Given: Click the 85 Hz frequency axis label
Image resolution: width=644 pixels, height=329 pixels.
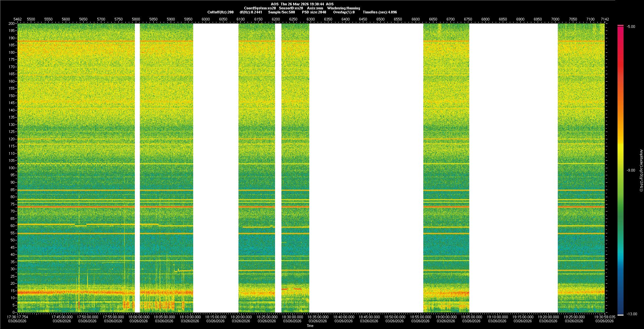Looking at the screenshot, I should (x=13, y=190).
